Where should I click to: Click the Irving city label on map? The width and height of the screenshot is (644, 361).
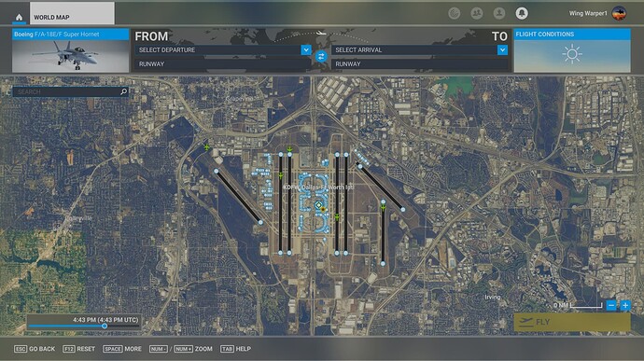point(493,297)
